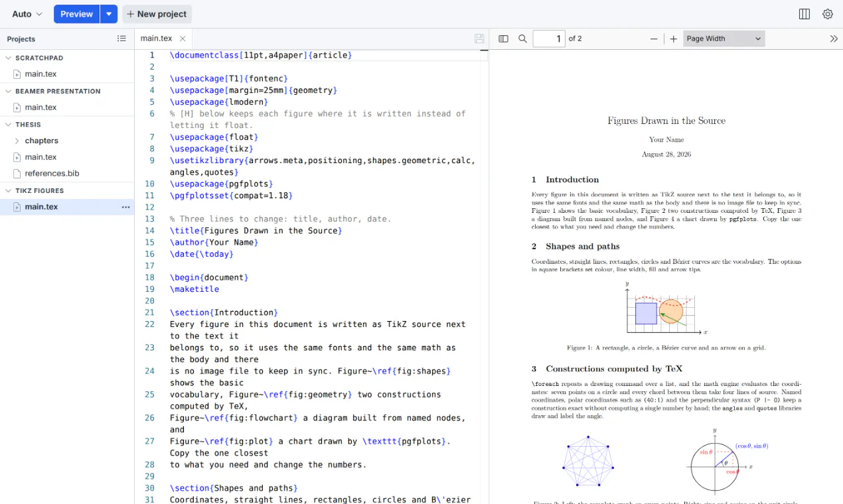Toggle the PDF sidebar panel icon
Viewport: 843px width, 504px height.
point(503,38)
